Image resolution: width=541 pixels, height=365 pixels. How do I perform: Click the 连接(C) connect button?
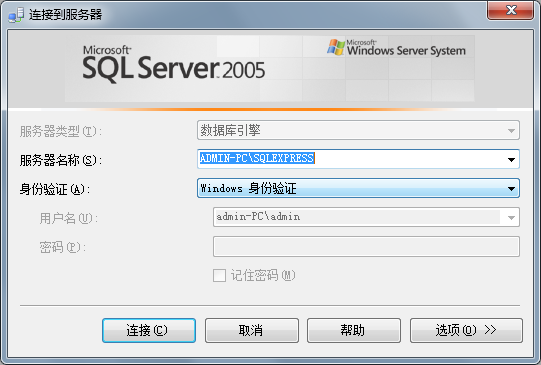pyautogui.click(x=149, y=330)
